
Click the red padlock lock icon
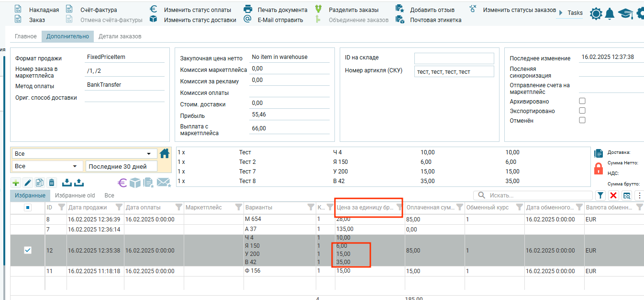coord(598,168)
